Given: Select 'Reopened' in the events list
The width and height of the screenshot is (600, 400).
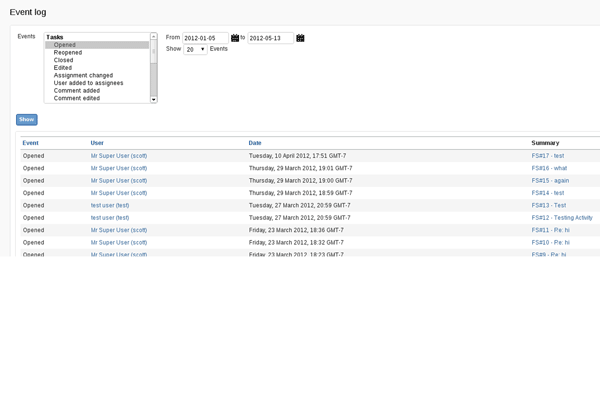Looking at the screenshot, I should click(x=68, y=52).
